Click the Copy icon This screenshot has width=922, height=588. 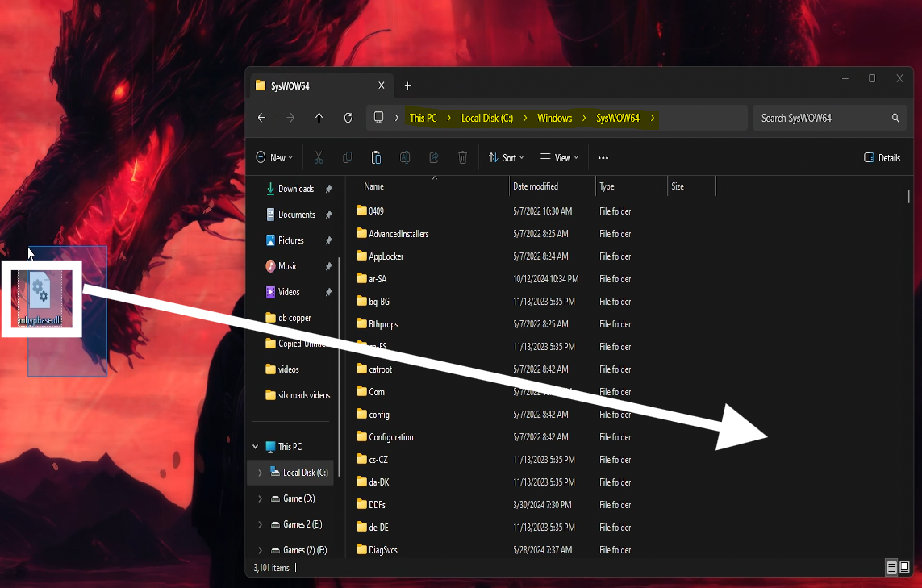[348, 157]
